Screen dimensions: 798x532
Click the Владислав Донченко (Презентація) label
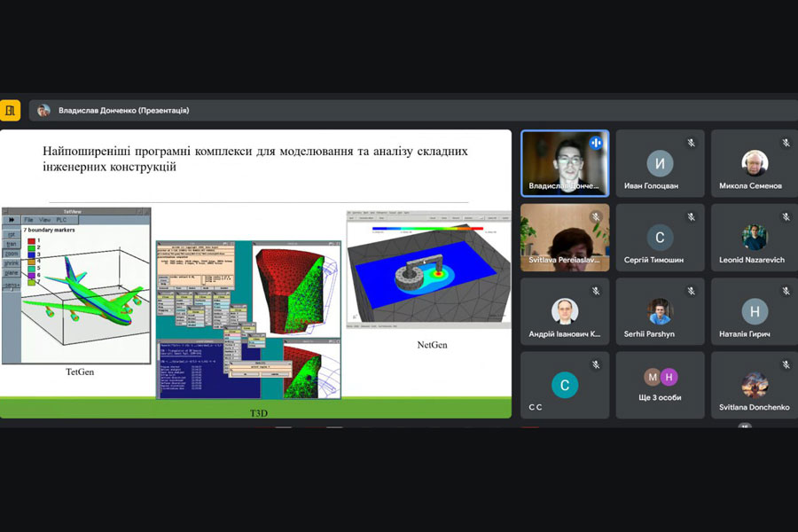[x=123, y=110]
